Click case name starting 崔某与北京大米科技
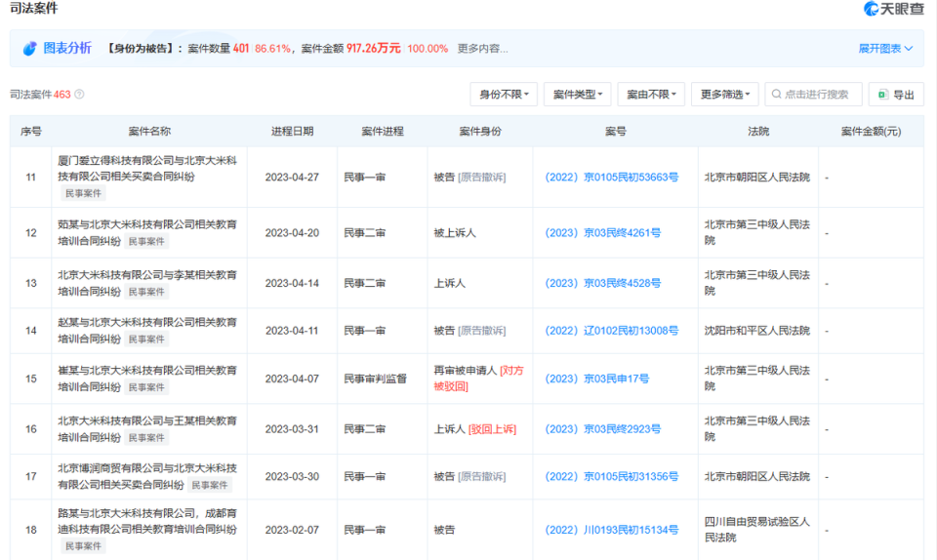This screenshot has width=937, height=560. (x=147, y=380)
